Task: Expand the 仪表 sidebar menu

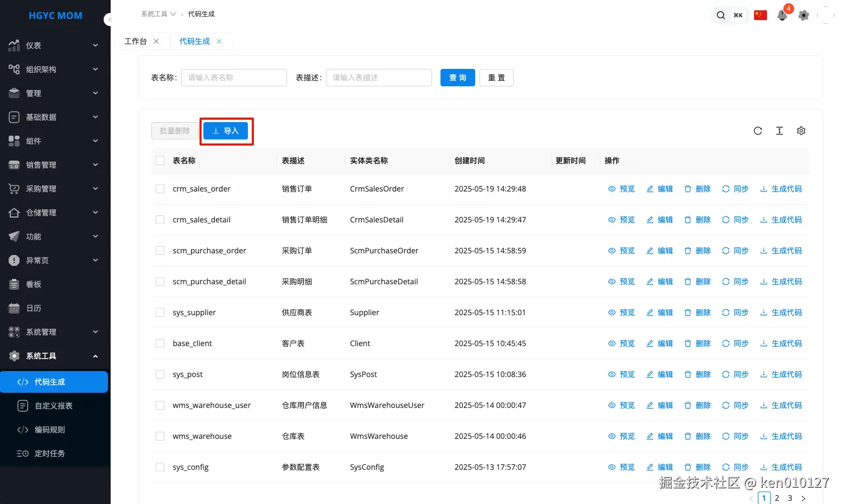Action: (x=54, y=46)
